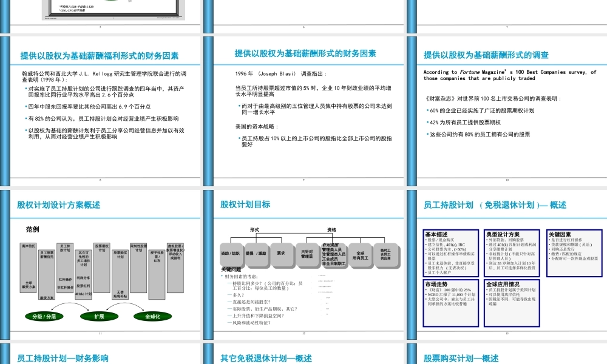Click the 员工持股计划—财务影响 slide title
607x364 pixels.
tap(63, 359)
